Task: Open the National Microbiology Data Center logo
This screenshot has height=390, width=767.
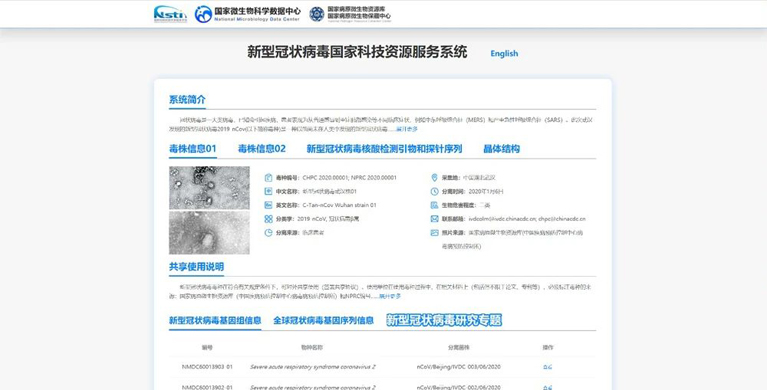Action: click(247, 14)
